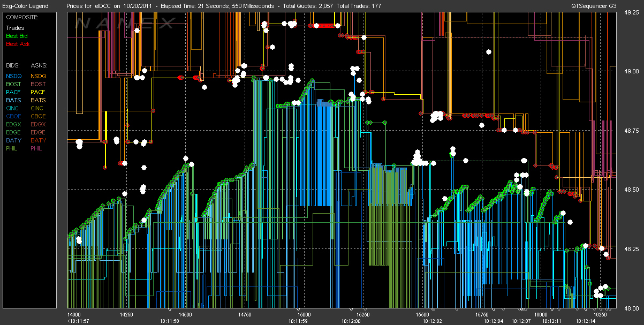Click EDGE in the bids column
Screen dimensions: 644x325
[14, 132]
